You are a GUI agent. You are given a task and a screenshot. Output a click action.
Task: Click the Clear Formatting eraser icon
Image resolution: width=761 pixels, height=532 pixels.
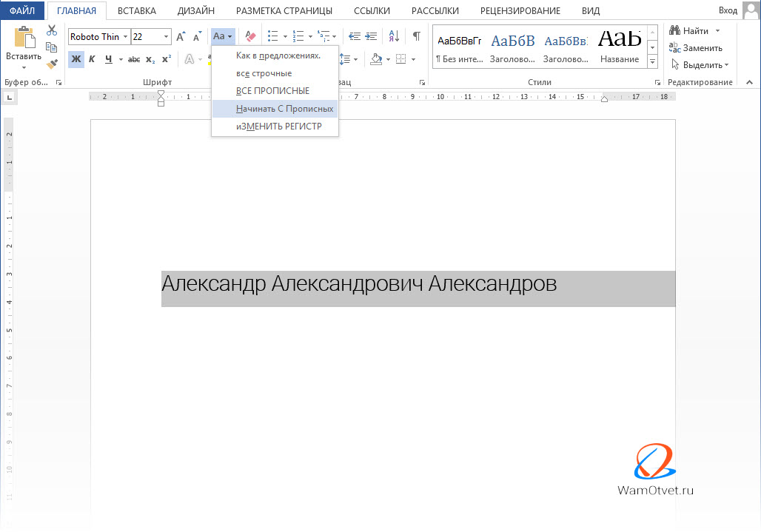point(249,36)
